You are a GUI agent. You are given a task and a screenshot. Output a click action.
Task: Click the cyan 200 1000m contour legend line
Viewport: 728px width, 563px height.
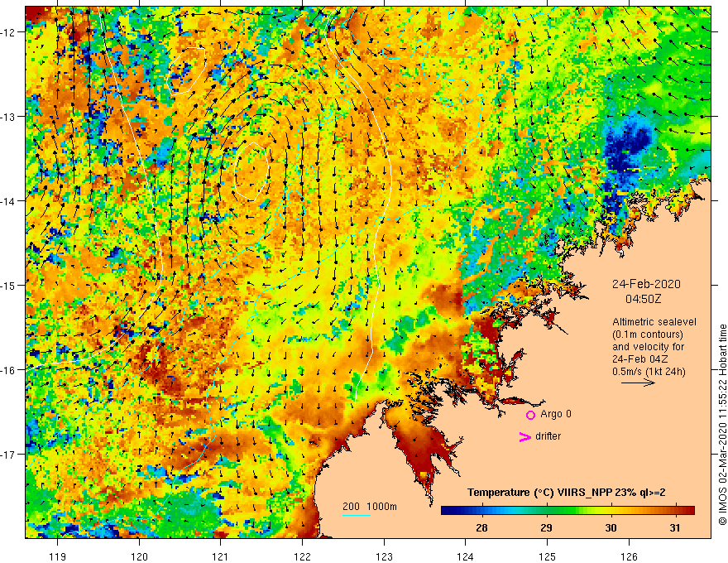(x=357, y=515)
